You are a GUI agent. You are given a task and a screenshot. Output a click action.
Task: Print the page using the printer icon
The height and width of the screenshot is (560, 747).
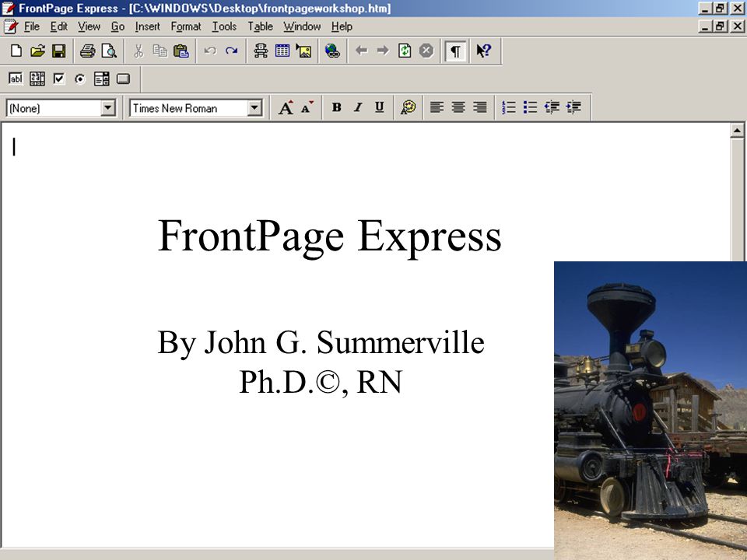pyautogui.click(x=87, y=51)
